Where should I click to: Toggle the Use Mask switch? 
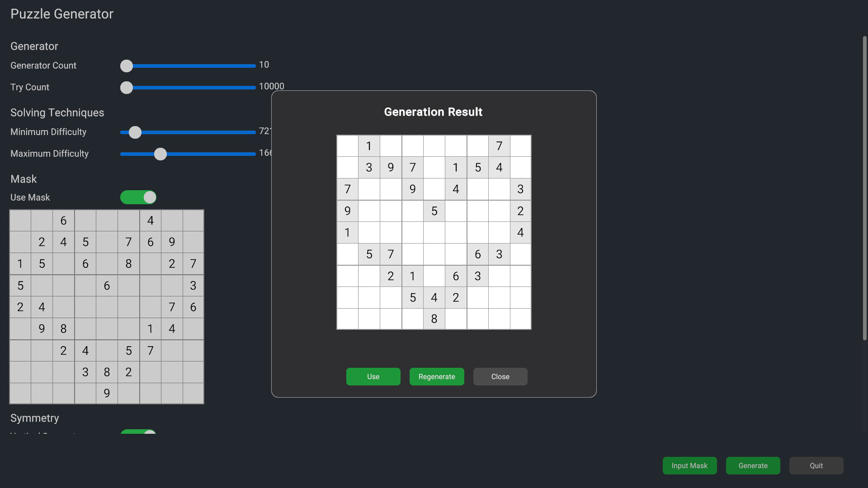click(138, 197)
